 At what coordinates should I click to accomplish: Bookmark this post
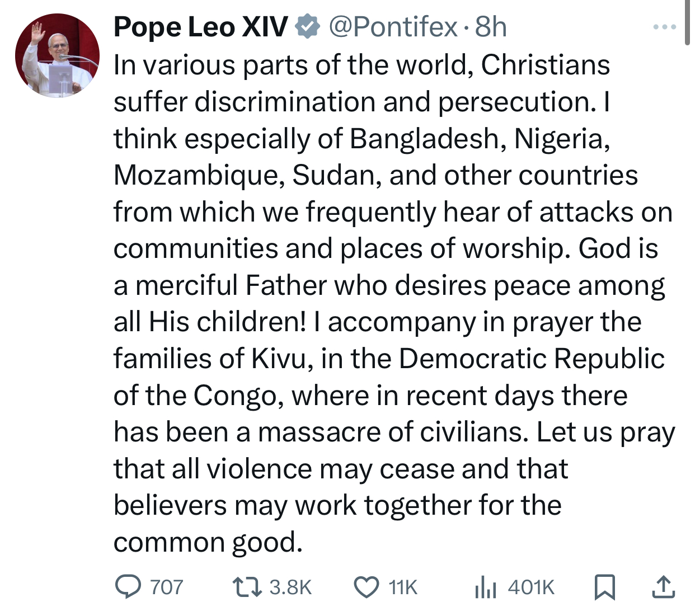(x=604, y=587)
